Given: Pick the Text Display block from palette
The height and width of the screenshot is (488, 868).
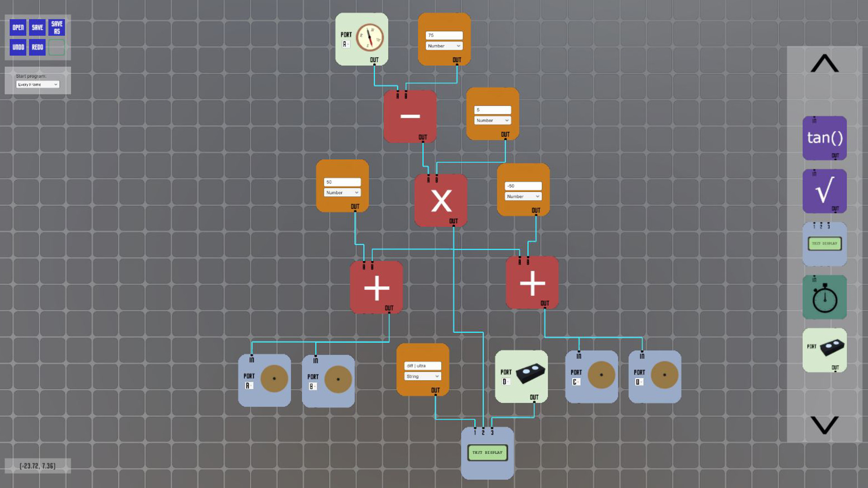Looking at the screenshot, I should 825,244.
